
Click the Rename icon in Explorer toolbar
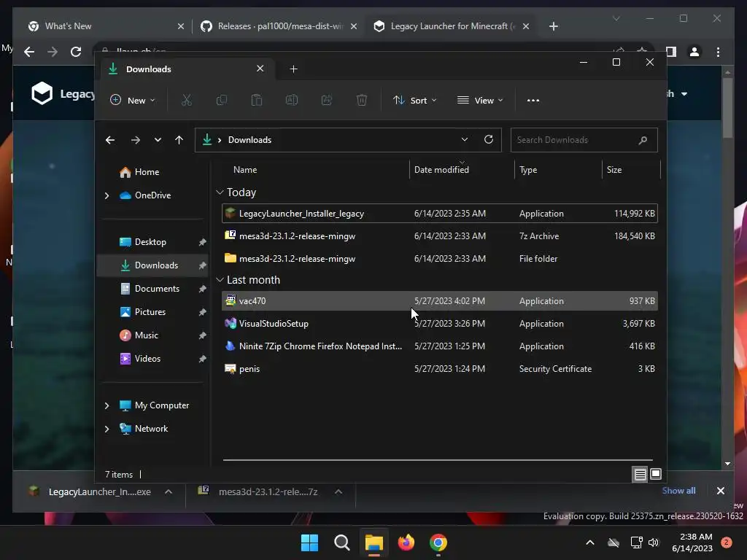click(x=292, y=100)
